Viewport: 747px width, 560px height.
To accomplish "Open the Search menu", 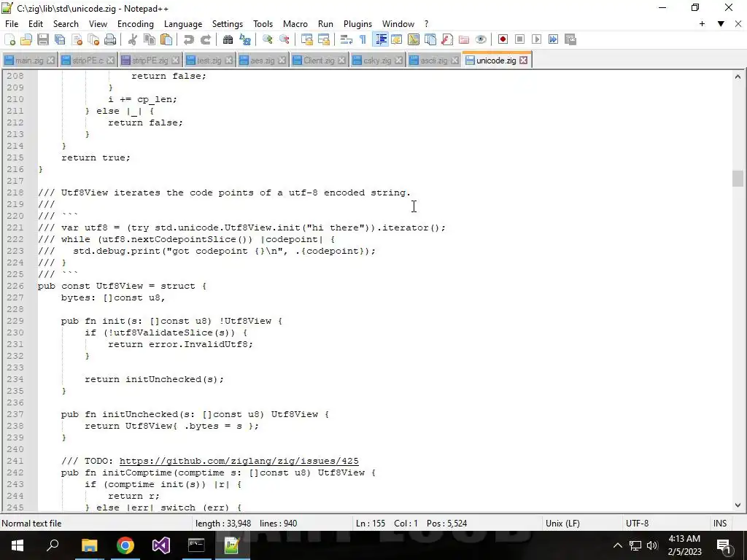I will (66, 24).
